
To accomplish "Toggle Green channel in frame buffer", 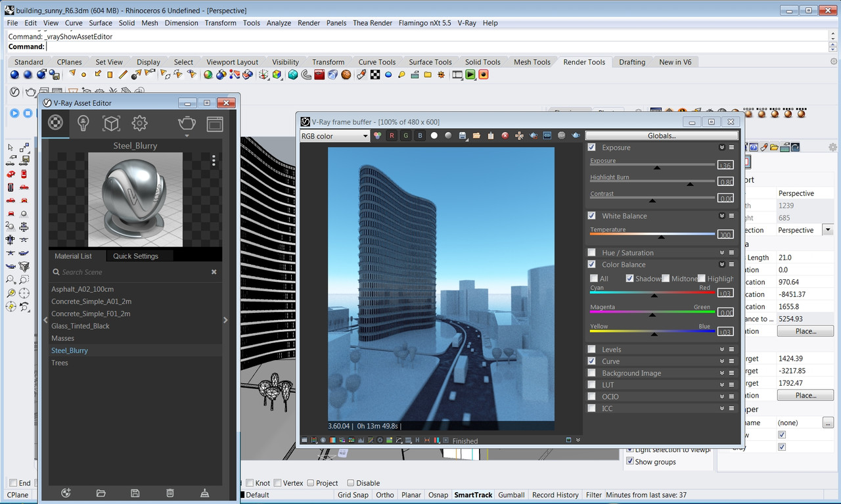I will [406, 136].
